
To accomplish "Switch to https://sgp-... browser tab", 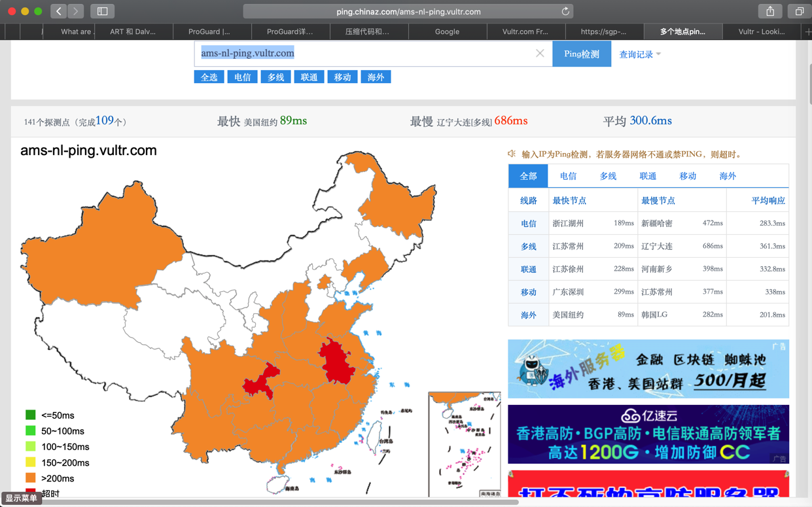I will [603, 31].
